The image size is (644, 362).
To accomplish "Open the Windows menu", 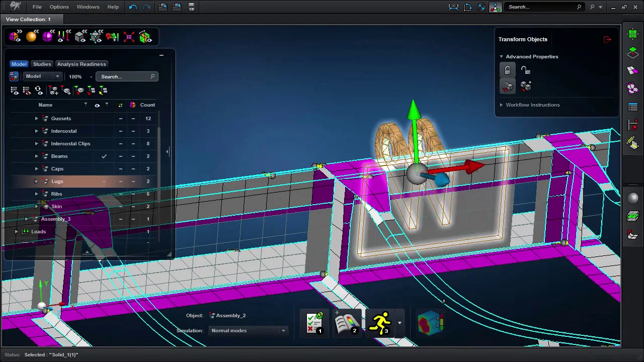I will coord(88,7).
